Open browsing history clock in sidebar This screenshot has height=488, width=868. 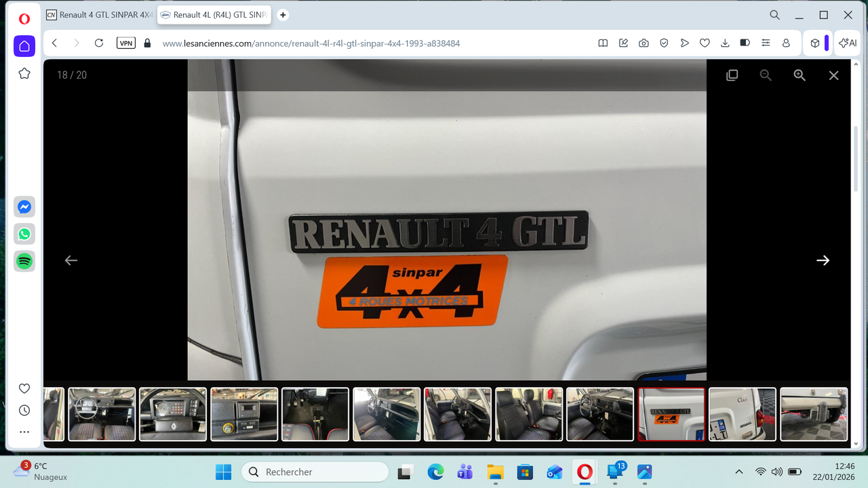coord(24,410)
